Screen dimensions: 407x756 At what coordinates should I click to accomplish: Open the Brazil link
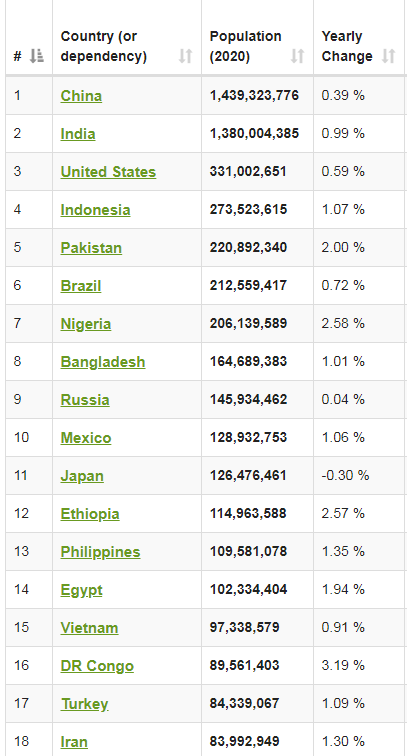[81, 286]
